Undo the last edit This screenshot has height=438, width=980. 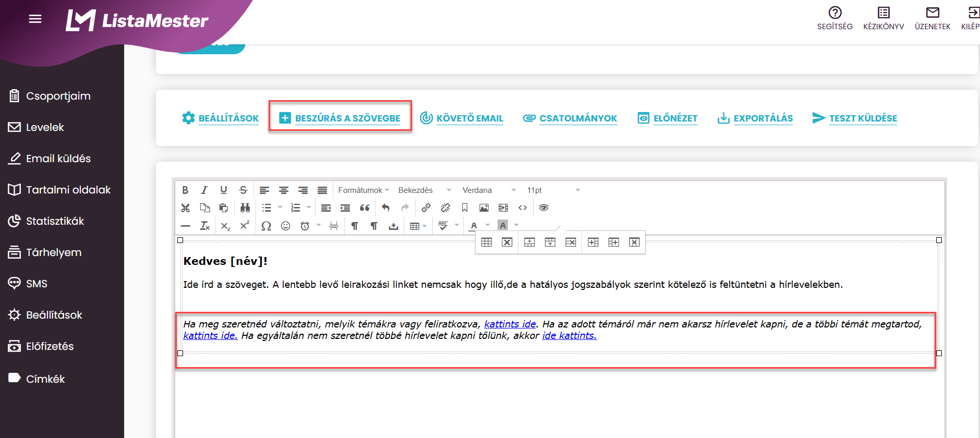pos(386,208)
